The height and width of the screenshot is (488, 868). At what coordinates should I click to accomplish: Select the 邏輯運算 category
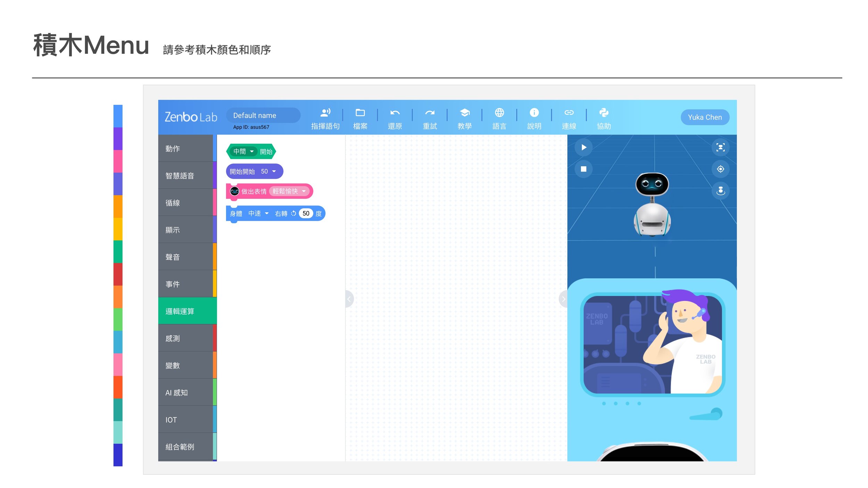pos(187,311)
